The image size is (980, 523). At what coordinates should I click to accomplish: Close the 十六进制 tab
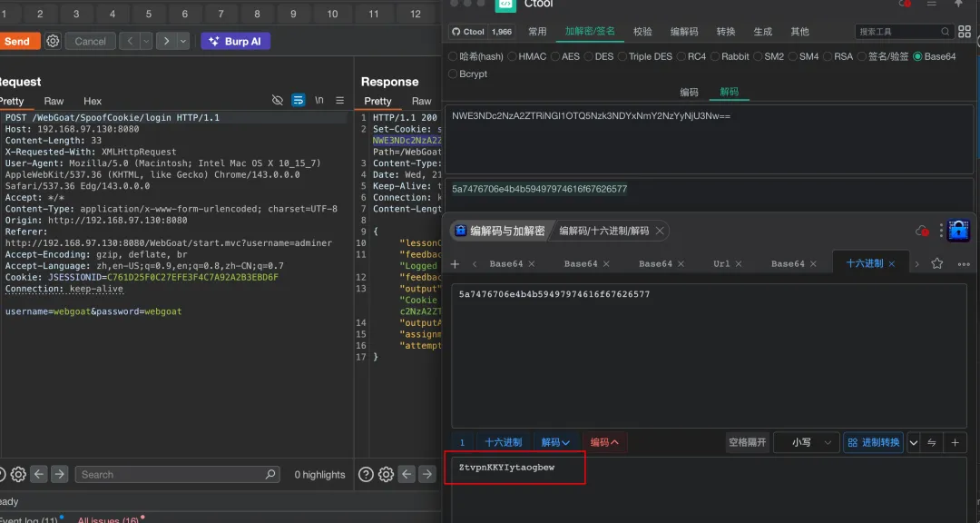click(892, 264)
